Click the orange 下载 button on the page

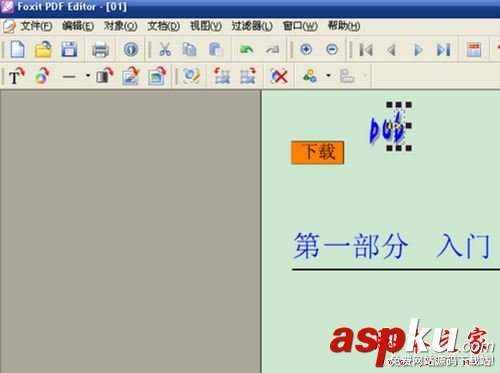pos(317,152)
